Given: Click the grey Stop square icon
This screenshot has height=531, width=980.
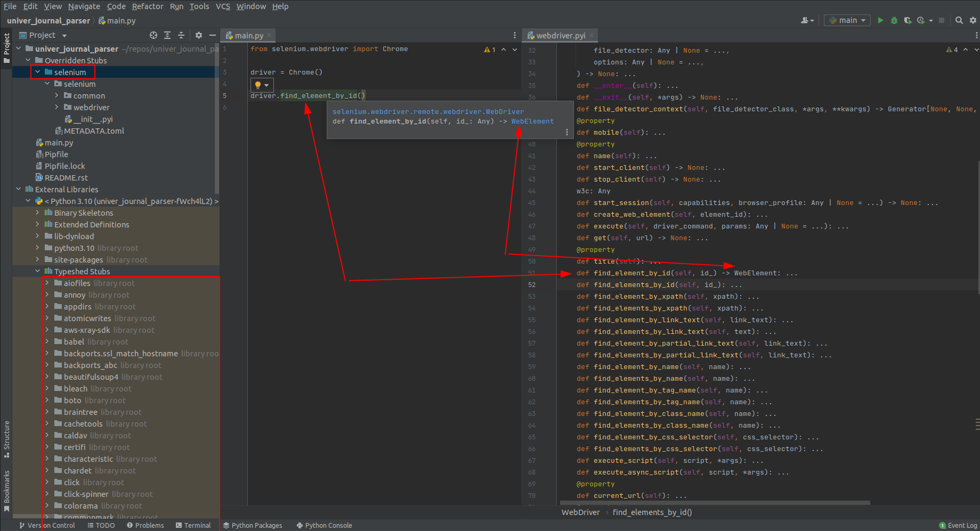Looking at the screenshot, I should click(x=942, y=20).
